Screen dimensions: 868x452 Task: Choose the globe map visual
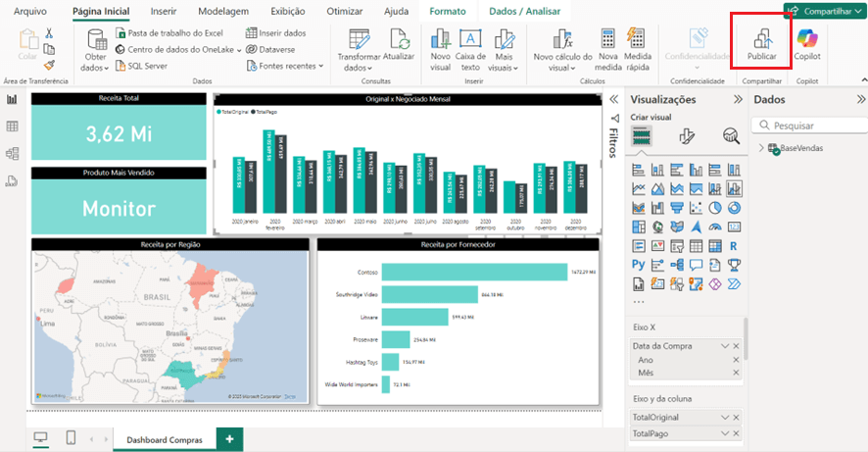pos(657,227)
